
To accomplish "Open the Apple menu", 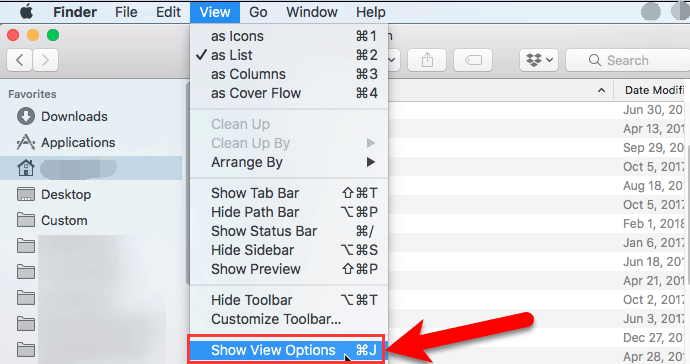I will coord(26,12).
